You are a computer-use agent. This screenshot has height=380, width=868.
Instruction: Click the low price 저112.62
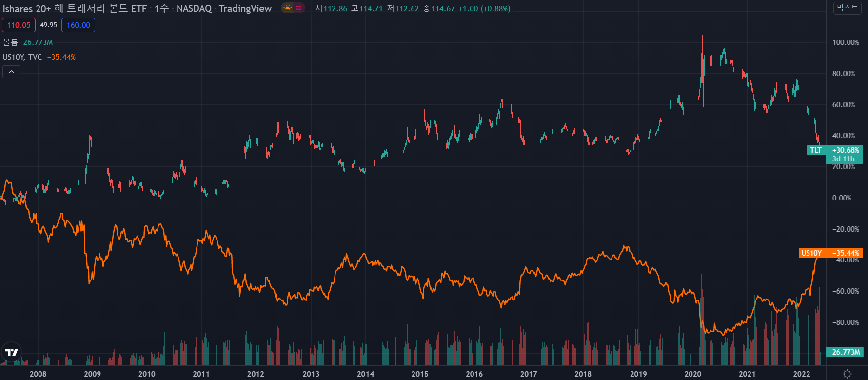(403, 8)
